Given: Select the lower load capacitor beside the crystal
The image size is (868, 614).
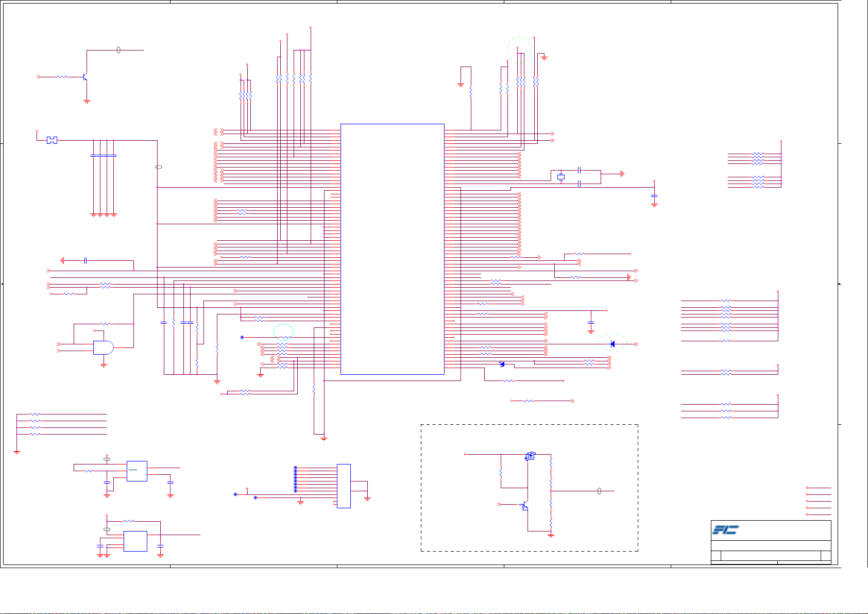Looking at the screenshot, I should click(580, 184).
